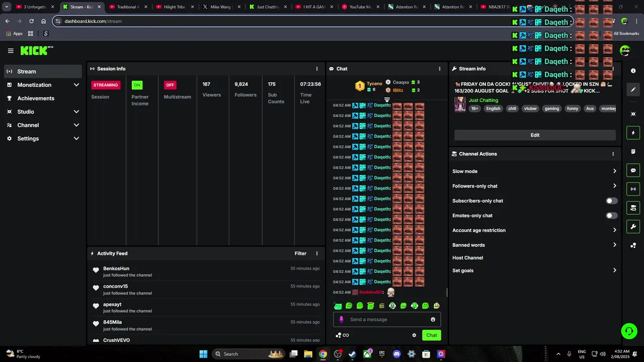644x362 pixels.
Task: Select Stream in the left sidebar
Action: pos(43,71)
